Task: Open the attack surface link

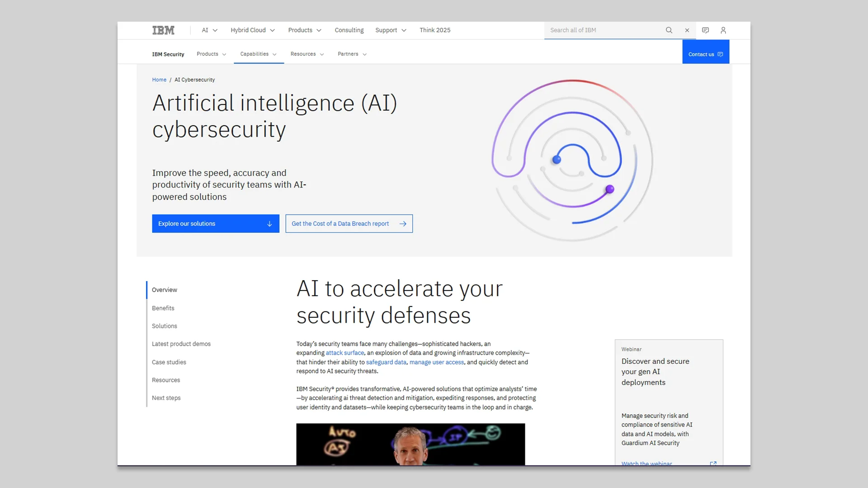Action: (345, 352)
